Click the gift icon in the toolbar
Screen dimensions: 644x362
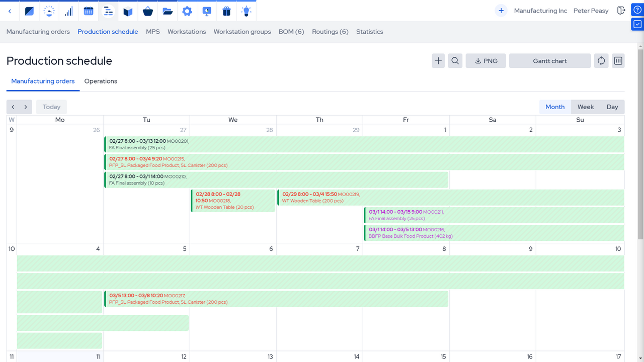pyautogui.click(x=226, y=11)
